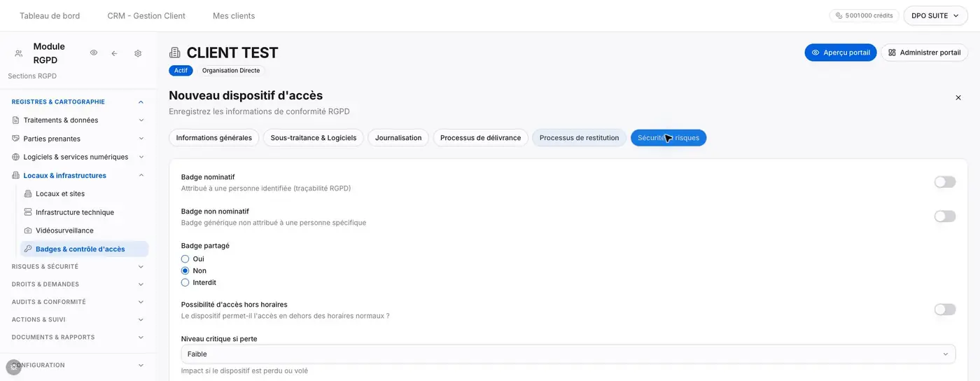Image resolution: width=980 pixels, height=381 pixels.
Task: Open the Processus de délivrance tab
Action: (x=480, y=138)
